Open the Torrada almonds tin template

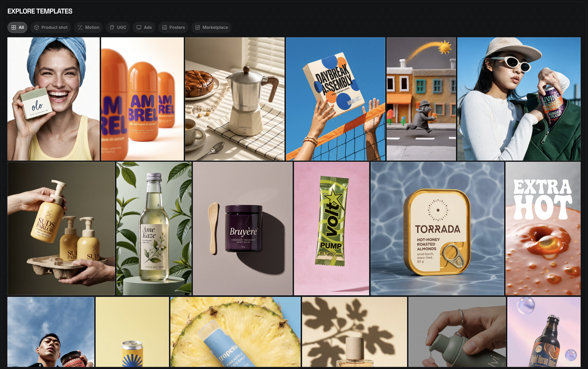tap(437, 229)
